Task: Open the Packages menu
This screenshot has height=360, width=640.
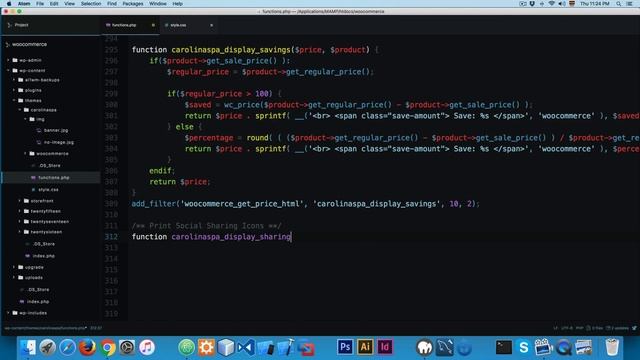Action: pyautogui.click(x=133, y=4)
